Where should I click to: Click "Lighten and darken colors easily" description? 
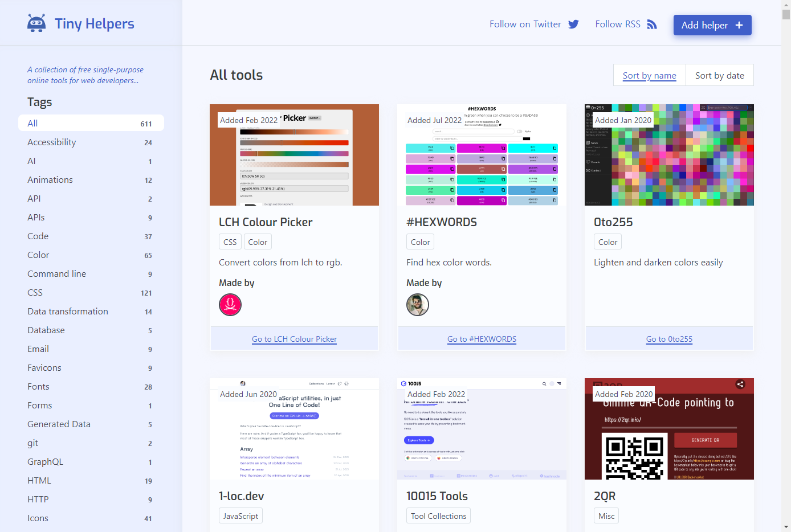[658, 263]
